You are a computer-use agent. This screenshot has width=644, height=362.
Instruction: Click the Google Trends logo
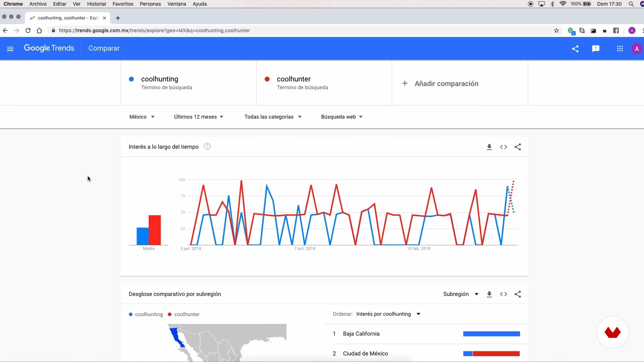(49, 48)
